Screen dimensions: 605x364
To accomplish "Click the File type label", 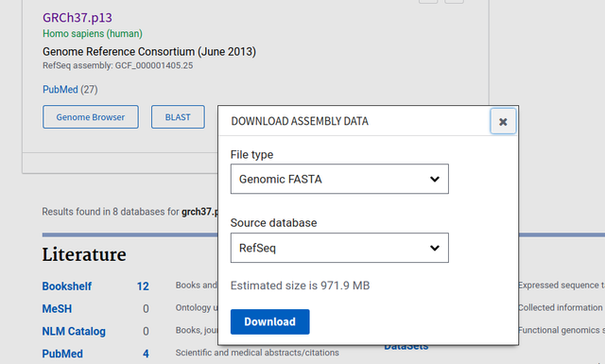I will pyautogui.click(x=252, y=154).
